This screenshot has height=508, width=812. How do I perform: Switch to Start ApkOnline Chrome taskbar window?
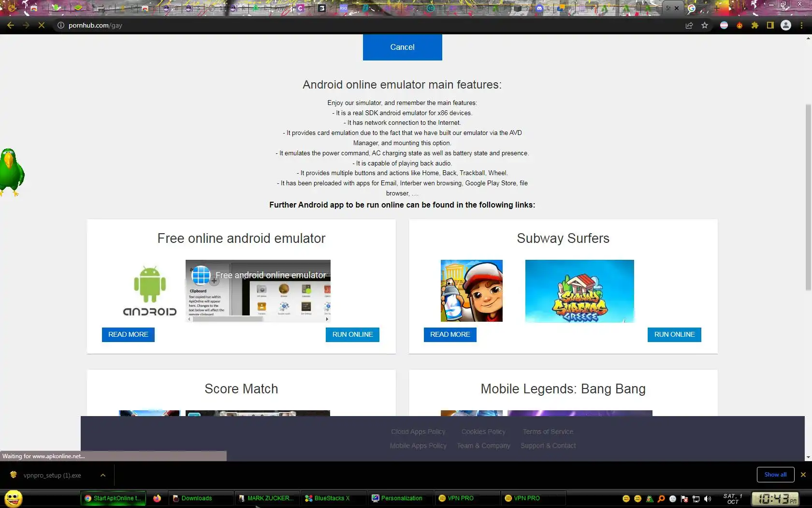point(113,498)
